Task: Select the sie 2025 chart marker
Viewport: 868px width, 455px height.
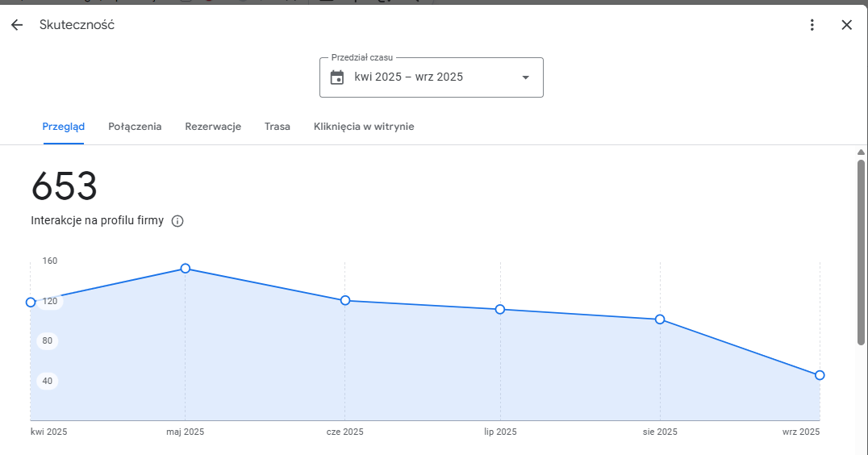Action: pyautogui.click(x=660, y=319)
